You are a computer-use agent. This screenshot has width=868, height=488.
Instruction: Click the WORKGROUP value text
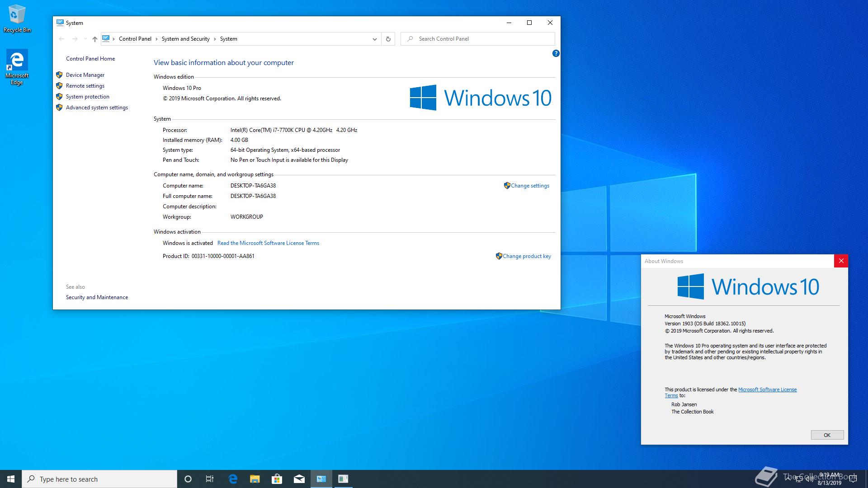click(x=247, y=217)
